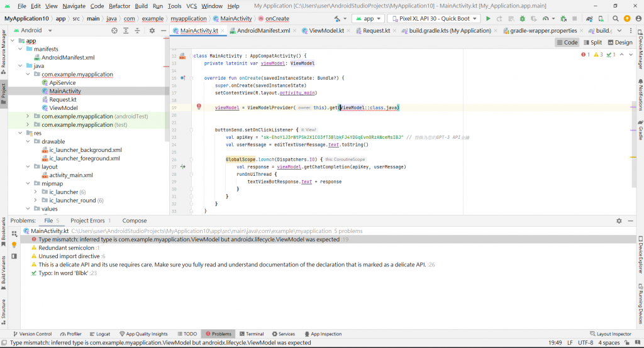Open the Build menu
The height and width of the screenshot is (348, 644).
tap(141, 6)
